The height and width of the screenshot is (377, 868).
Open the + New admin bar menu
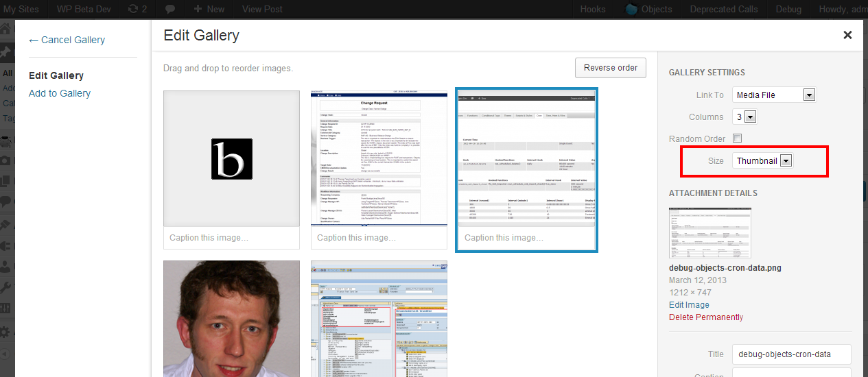[209, 9]
